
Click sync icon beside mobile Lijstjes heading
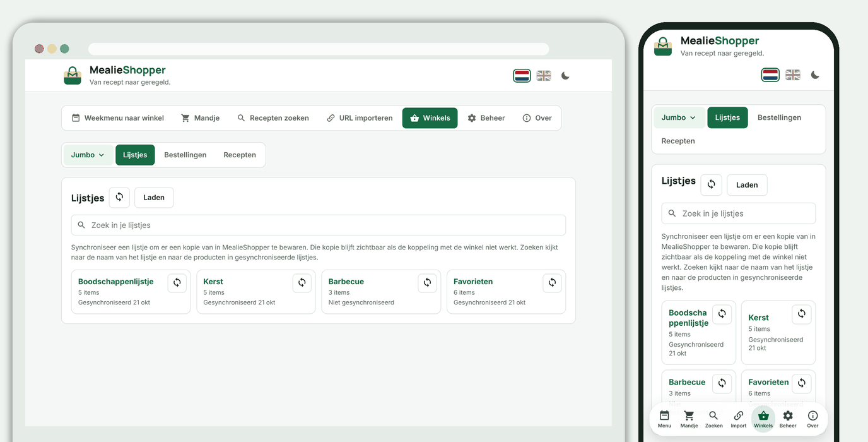pos(712,184)
